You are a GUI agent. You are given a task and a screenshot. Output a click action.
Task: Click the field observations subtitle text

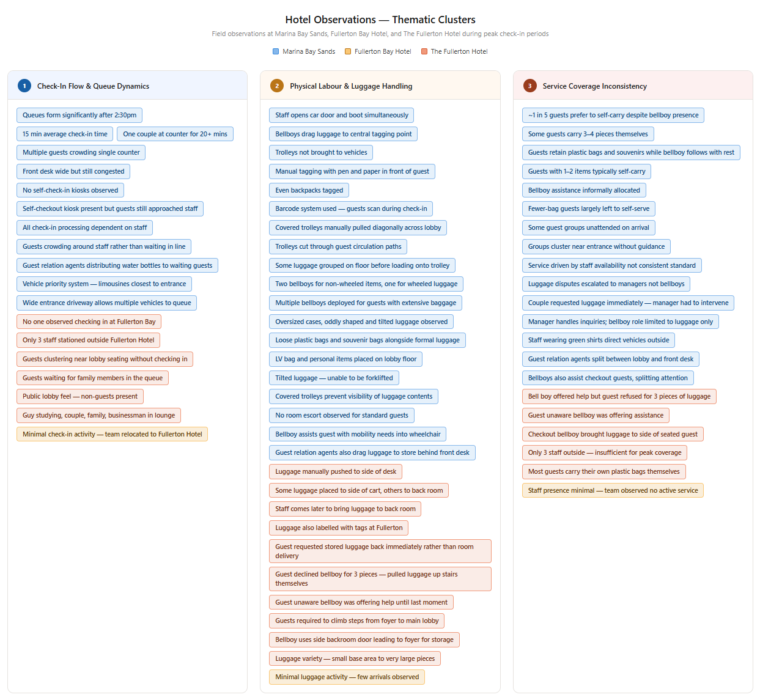coord(380,34)
